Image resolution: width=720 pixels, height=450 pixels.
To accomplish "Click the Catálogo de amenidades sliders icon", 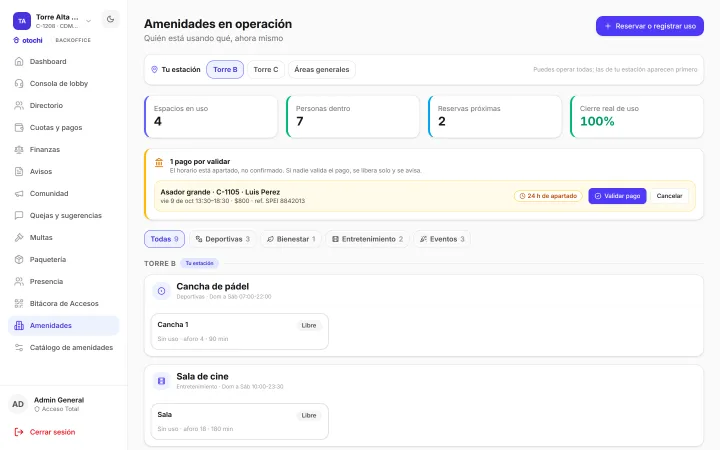I will point(19,348).
